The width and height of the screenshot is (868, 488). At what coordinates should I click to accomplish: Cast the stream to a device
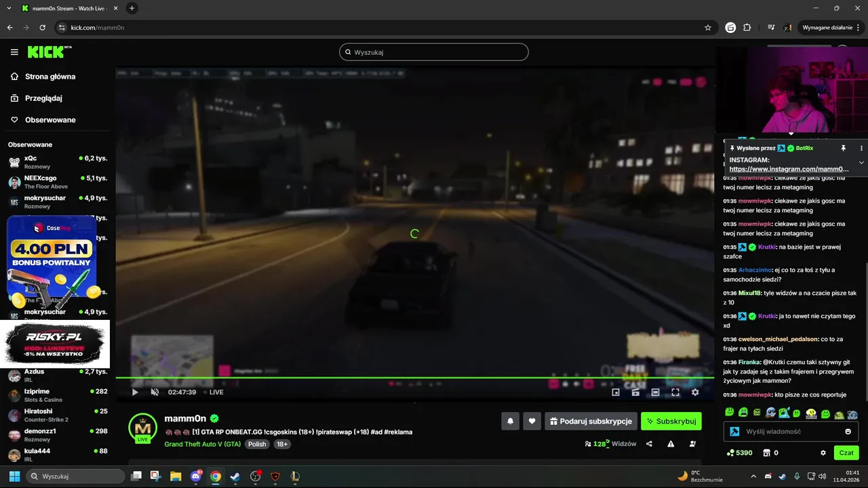coord(635,392)
